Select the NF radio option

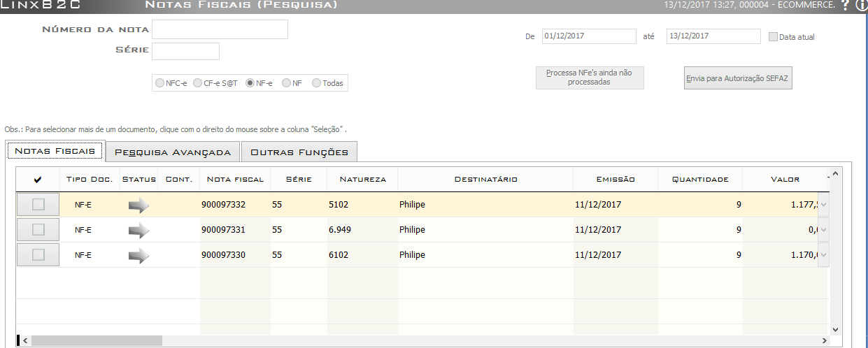(x=286, y=83)
